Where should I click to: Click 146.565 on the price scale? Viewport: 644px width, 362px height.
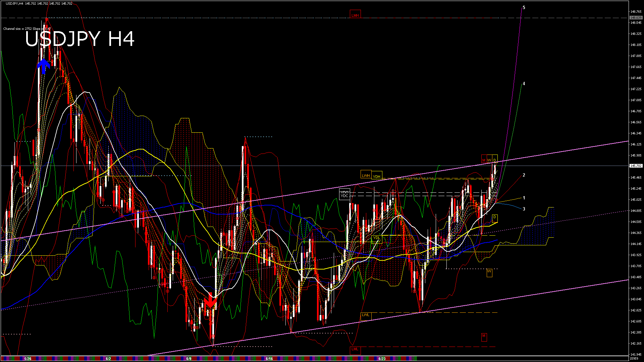pos(636,122)
